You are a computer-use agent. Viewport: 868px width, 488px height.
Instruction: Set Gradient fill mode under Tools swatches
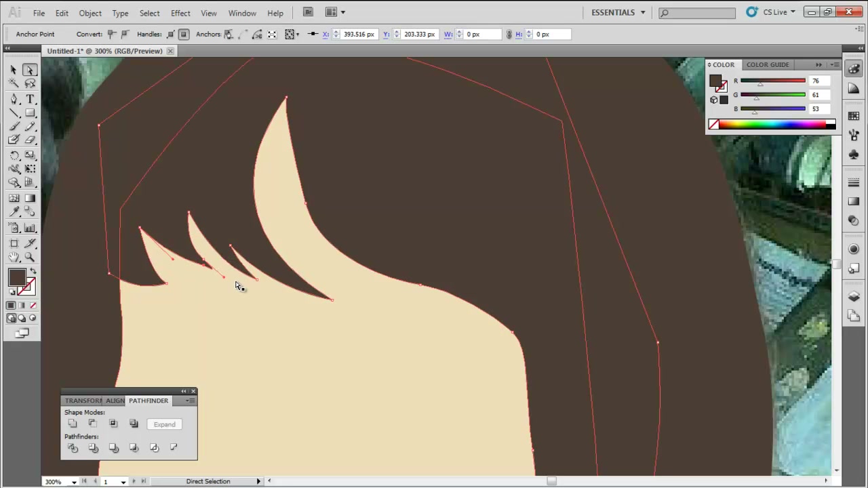point(22,306)
